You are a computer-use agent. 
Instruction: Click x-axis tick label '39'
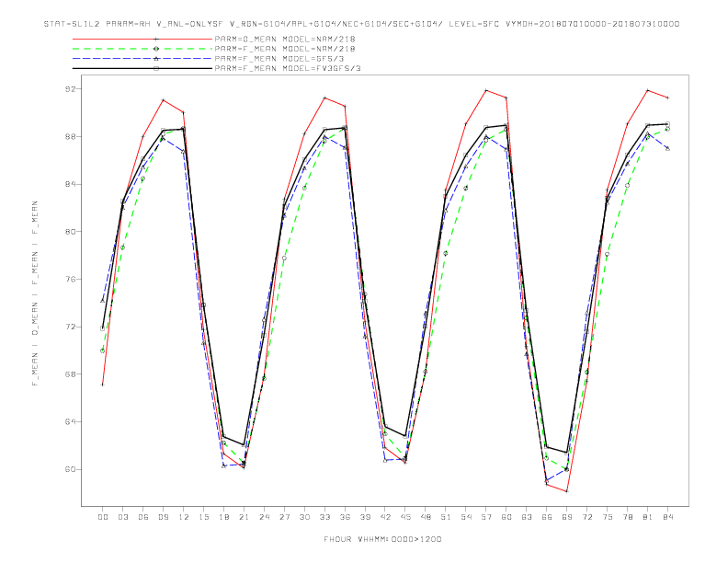[x=365, y=517]
